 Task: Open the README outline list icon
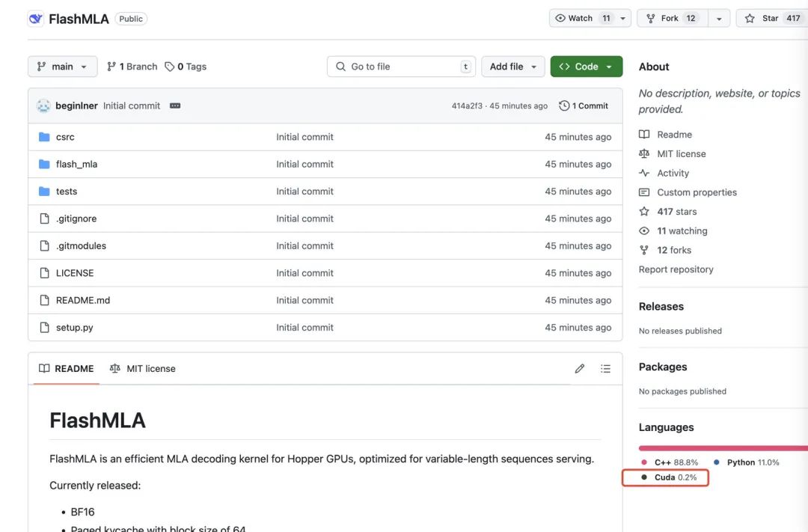tap(605, 369)
